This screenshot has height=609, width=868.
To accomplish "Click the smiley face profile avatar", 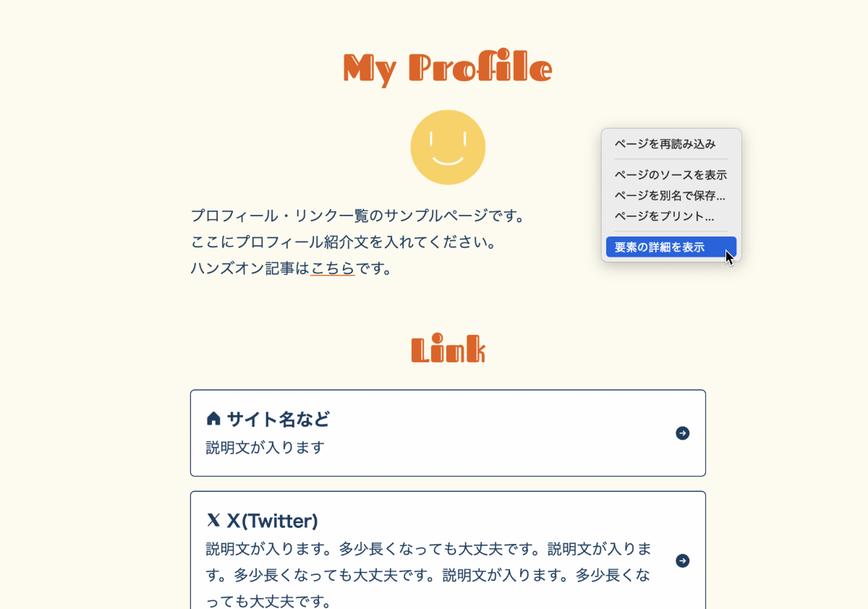I will click(x=448, y=147).
